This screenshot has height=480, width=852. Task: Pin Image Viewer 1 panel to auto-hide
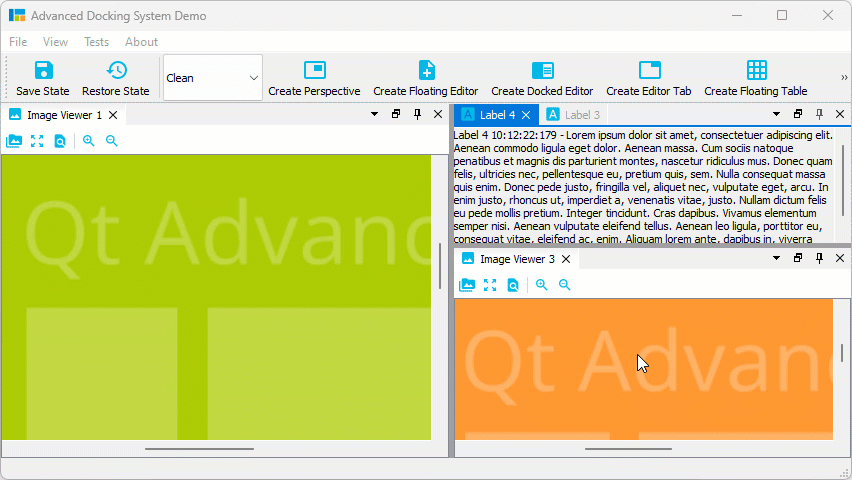pyautogui.click(x=418, y=115)
